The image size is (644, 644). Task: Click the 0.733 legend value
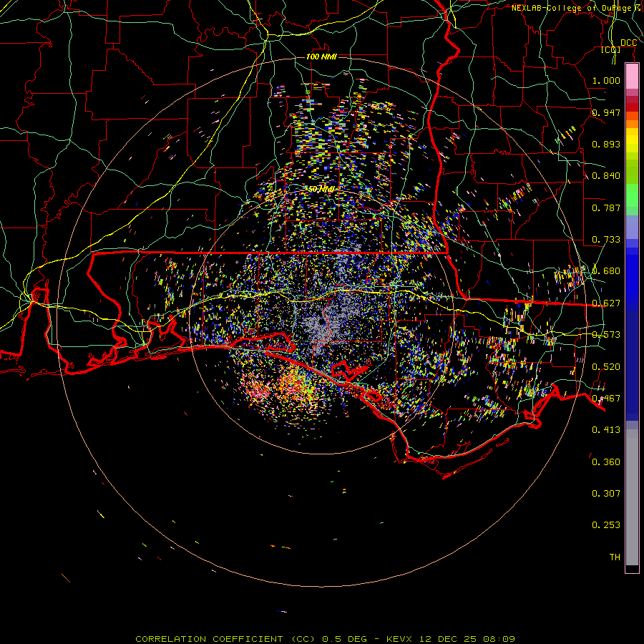[606, 240]
